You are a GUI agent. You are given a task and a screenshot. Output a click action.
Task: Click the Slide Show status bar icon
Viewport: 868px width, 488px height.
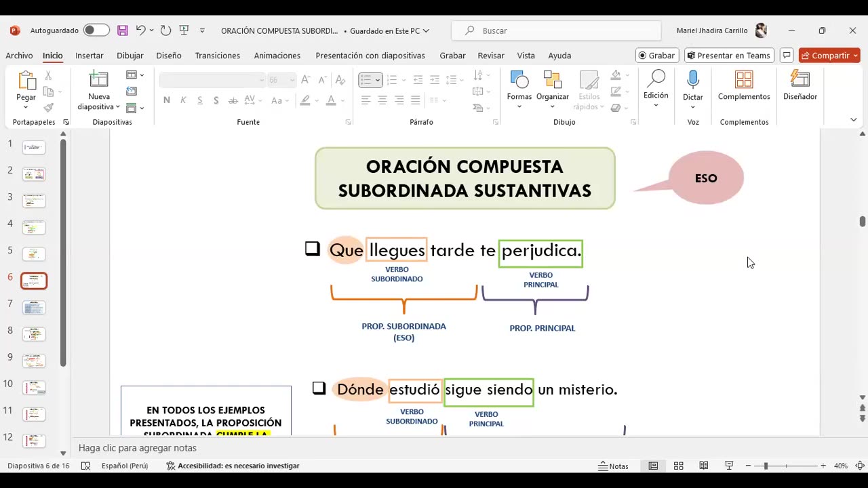pos(729,466)
